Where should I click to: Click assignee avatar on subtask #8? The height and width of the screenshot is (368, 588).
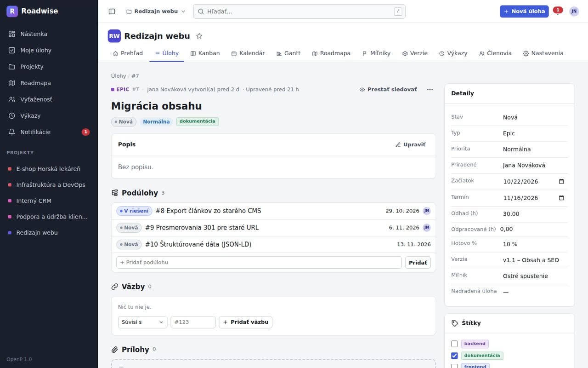point(427,211)
